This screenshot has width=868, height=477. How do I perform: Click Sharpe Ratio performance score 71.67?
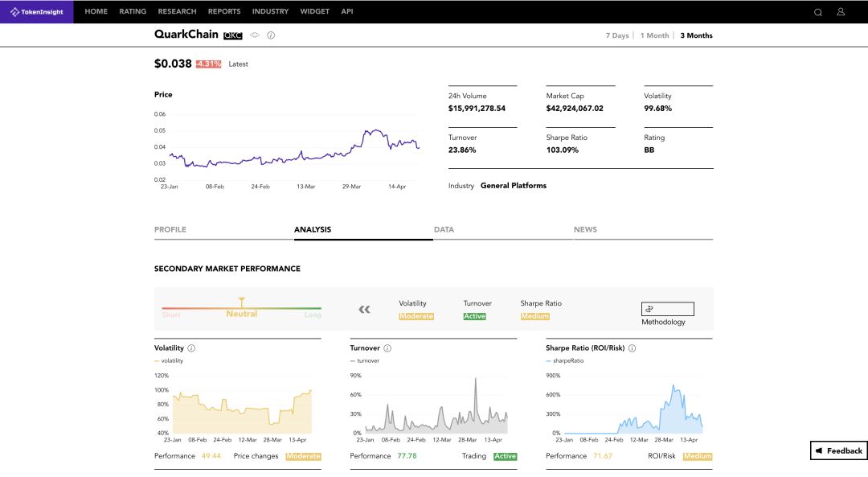coord(602,456)
